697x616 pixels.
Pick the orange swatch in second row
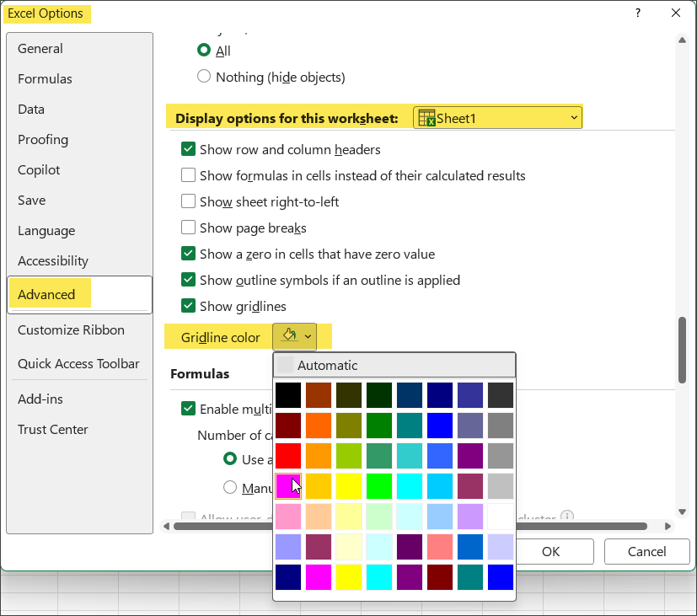[319, 426]
